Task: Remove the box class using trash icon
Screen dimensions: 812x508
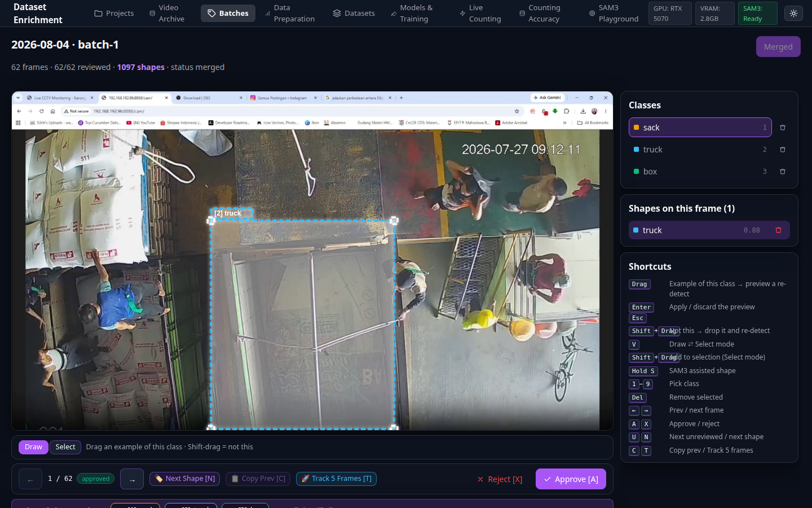Action: tap(783, 172)
